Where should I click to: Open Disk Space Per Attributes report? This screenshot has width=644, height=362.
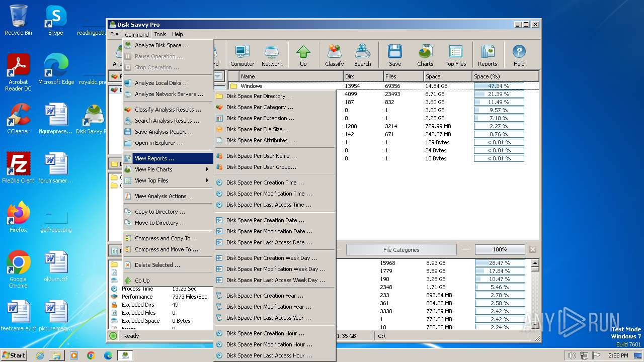click(275, 140)
